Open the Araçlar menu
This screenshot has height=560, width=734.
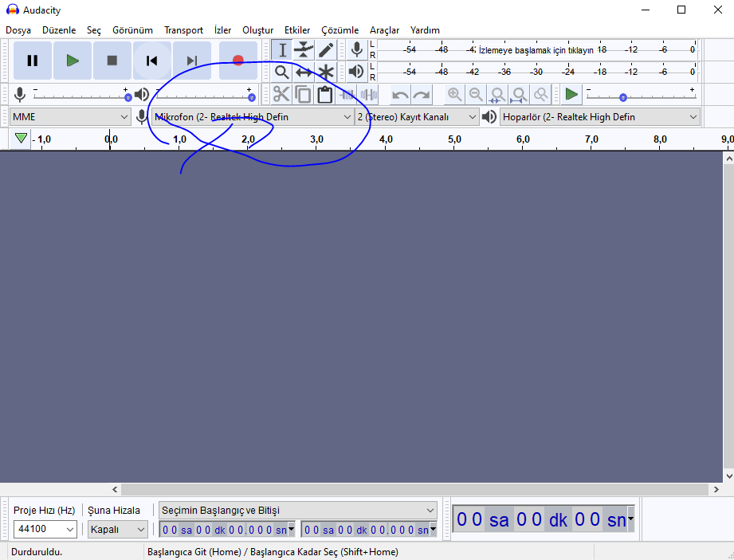coord(384,30)
